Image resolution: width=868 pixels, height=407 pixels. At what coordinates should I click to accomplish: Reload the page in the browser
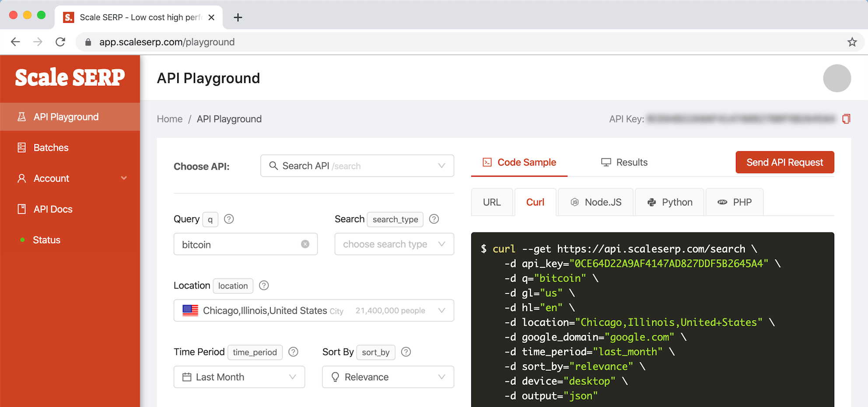60,42
